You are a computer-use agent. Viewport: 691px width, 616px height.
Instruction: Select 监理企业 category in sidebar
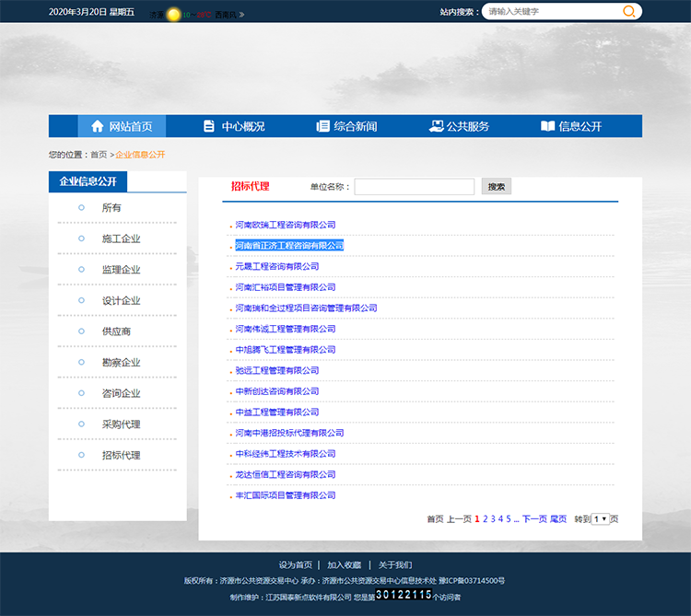pyautogui.click(x=121, y=270)
